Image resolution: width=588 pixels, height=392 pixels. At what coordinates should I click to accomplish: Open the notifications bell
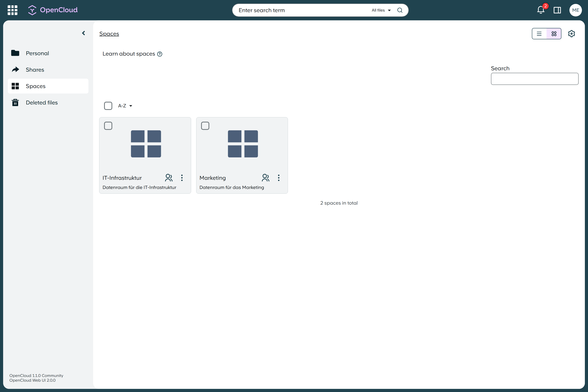(x=541, y=10)
